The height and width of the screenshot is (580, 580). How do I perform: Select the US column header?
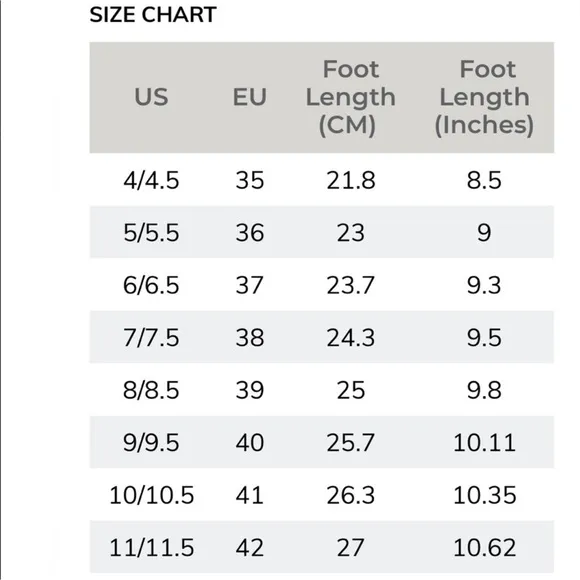(x=151, y=97)
